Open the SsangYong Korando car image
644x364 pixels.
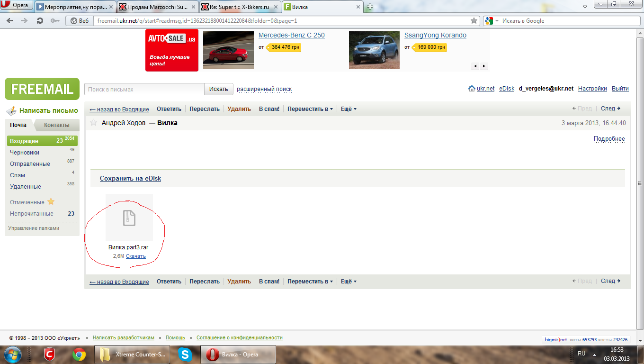click(x=374, y=50)
